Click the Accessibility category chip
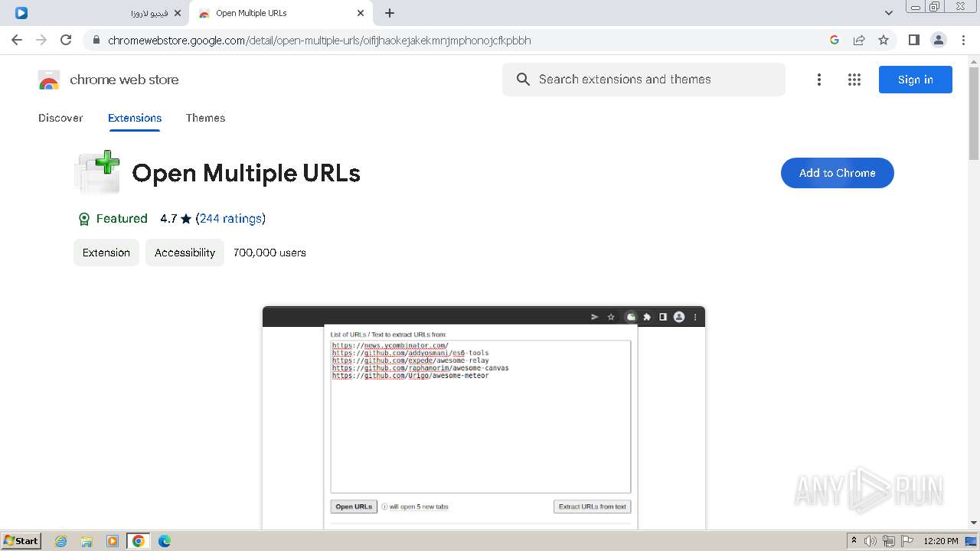The image size is (980, 551). click(x=185, y=253)
